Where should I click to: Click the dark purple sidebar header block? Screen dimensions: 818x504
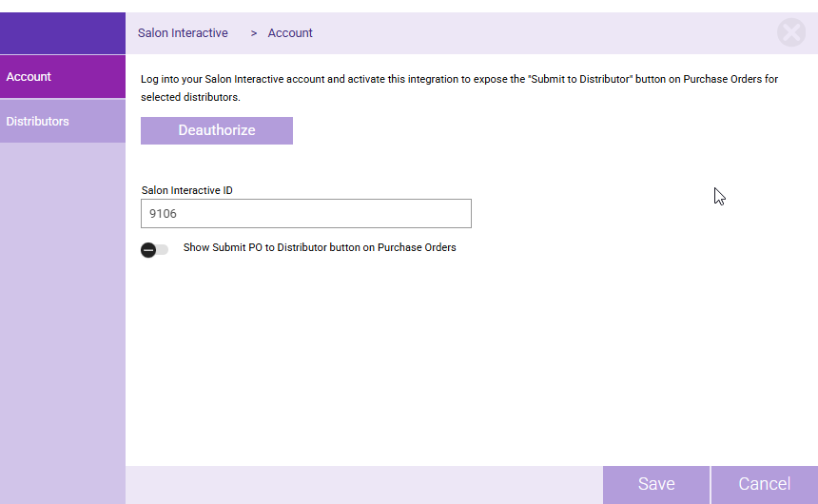coord(63,33)
